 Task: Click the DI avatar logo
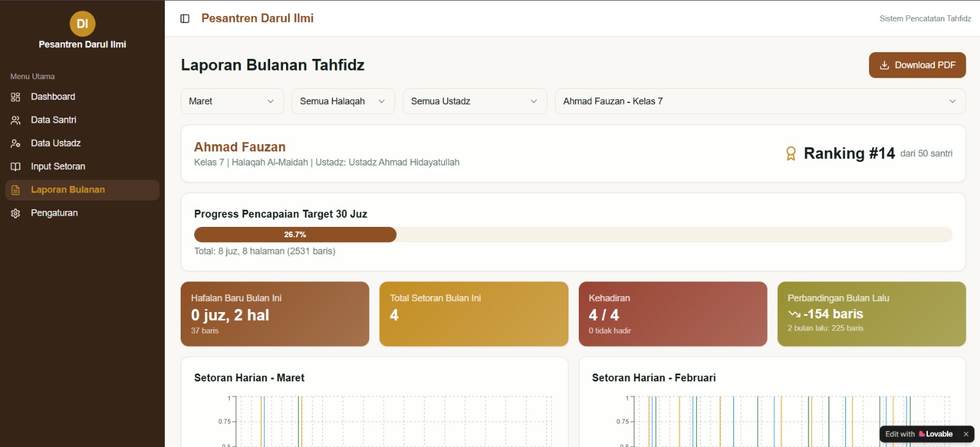click(x=82, y=24)
